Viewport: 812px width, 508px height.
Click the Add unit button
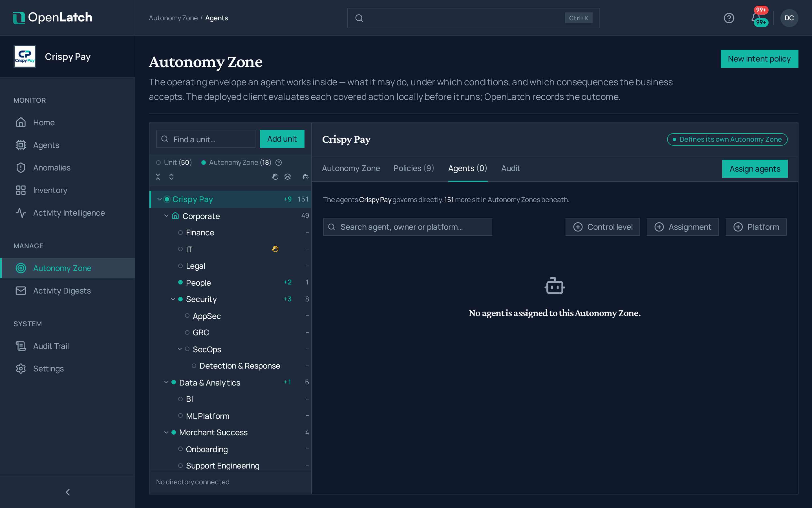click(x=282, y=139)
